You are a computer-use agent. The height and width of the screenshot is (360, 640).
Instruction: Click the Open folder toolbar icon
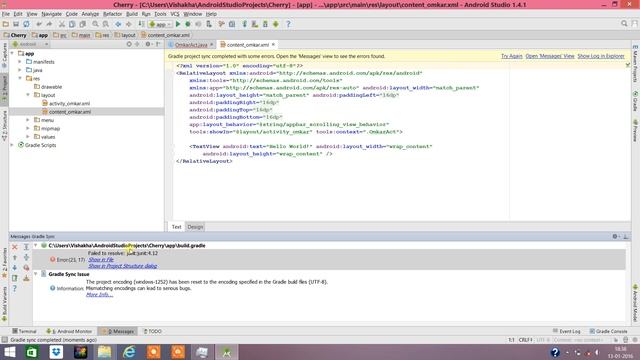6,24
